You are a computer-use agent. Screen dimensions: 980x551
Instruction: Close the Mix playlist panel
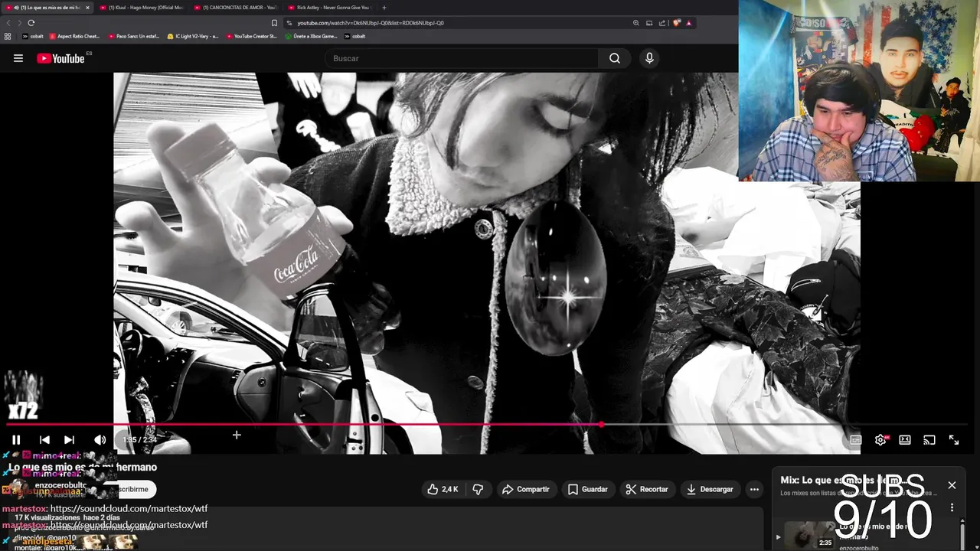952,485
